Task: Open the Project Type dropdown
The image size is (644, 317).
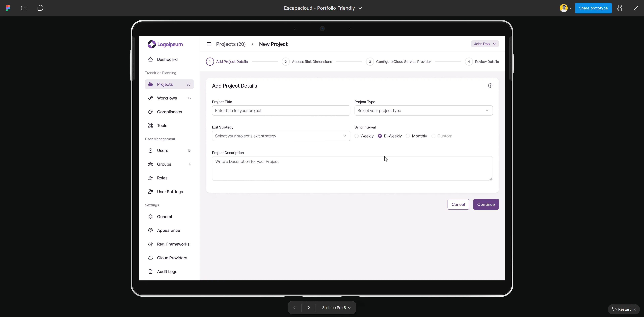Action: coord(423,111)
